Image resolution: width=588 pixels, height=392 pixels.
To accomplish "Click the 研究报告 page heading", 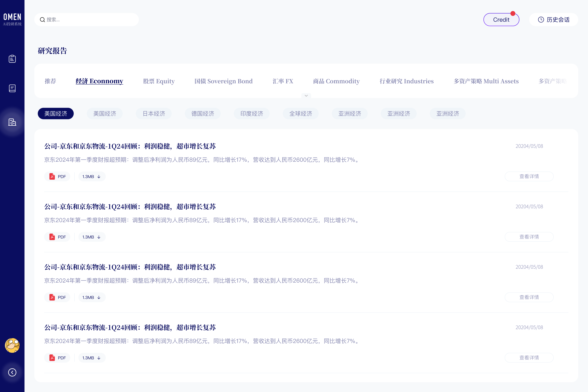I will coord(53,51).
